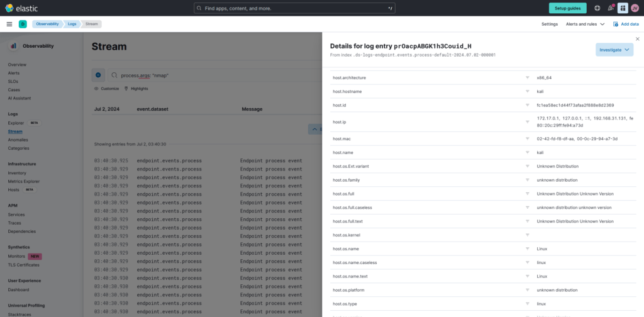
Task: Open Categories in the sidebar
Action: pos(18,148)
